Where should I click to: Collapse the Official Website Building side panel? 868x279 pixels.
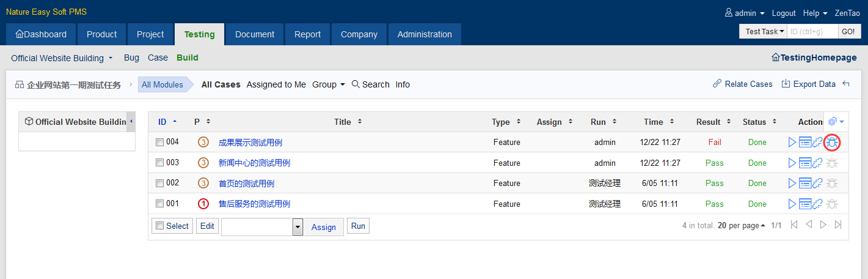pyautogui.click(x=131, y=121)
